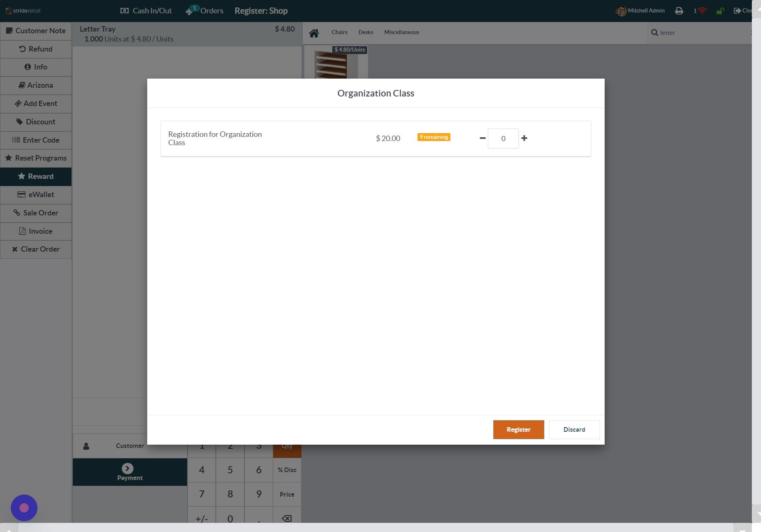Viewport: 761px width, 532px height.
Task: Click numpad key 8
Action: 230,494
